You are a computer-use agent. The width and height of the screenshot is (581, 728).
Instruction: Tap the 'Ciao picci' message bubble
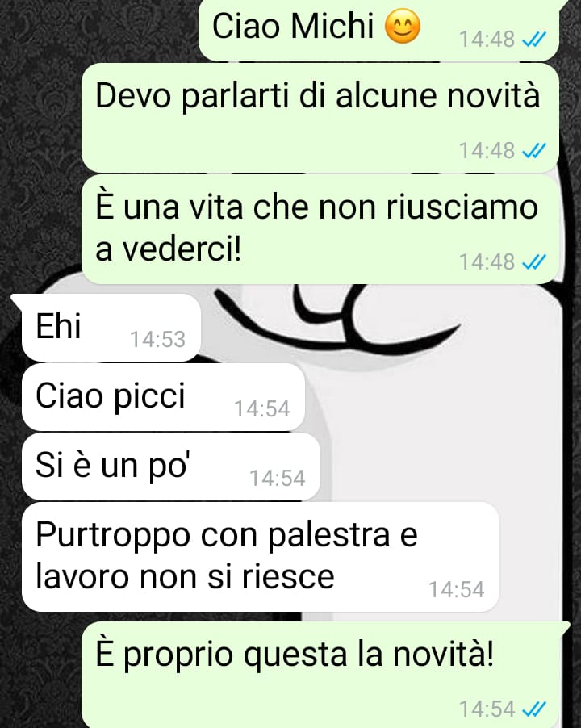coord(163,397)
